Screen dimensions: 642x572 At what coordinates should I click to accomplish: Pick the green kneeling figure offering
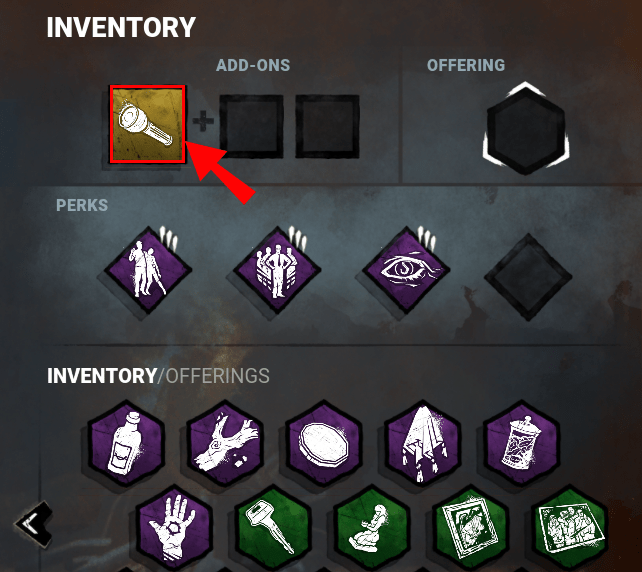tap(372, 528)
